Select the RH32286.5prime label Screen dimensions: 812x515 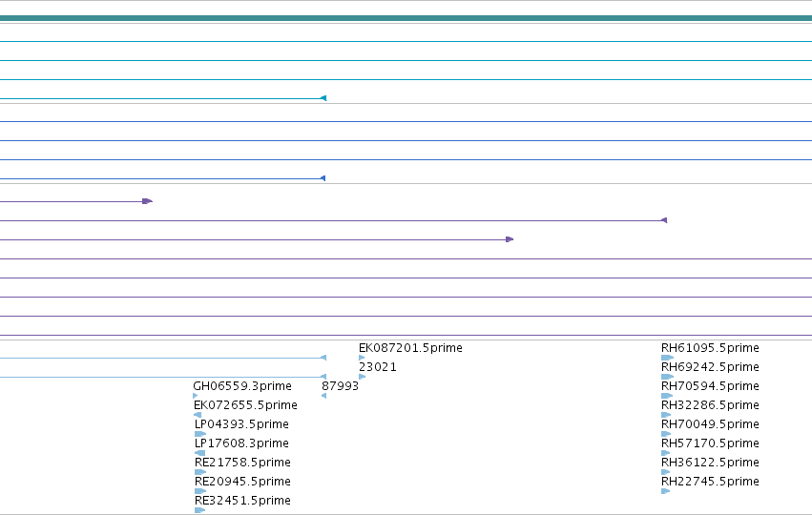click(x=710, y=405)
